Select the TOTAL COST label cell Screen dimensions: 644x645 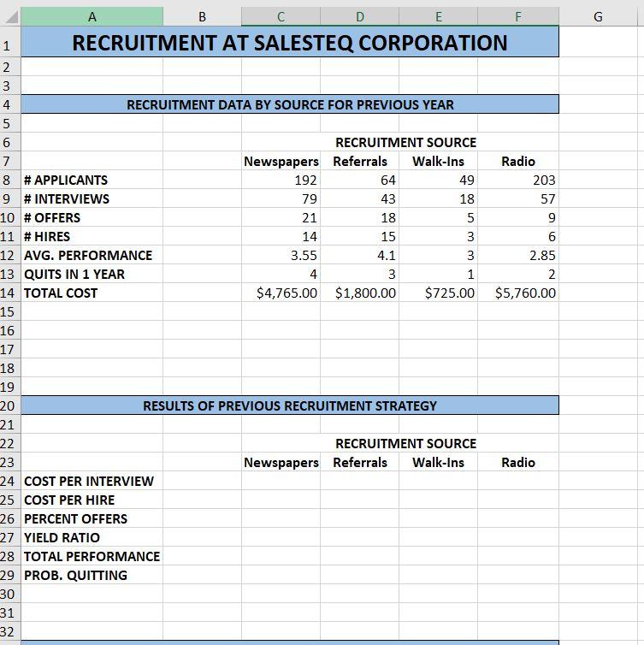click(92, 293)
